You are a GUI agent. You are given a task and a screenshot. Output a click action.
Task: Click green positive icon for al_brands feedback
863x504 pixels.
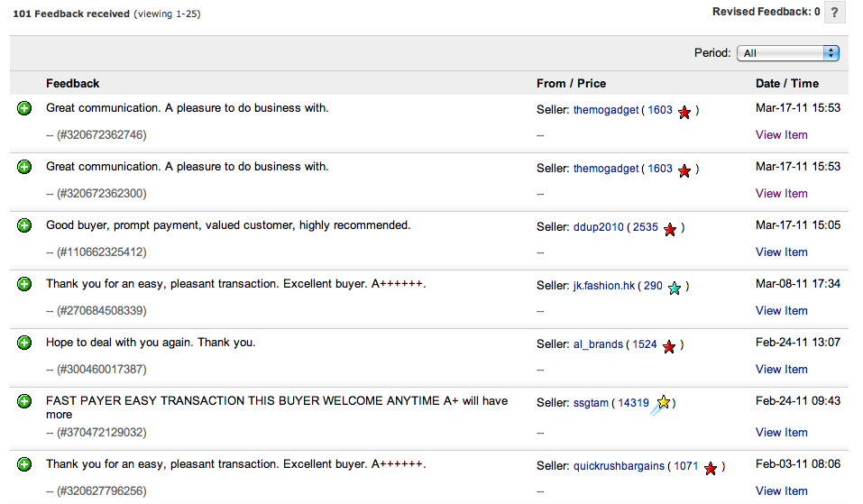click(25, 343)
